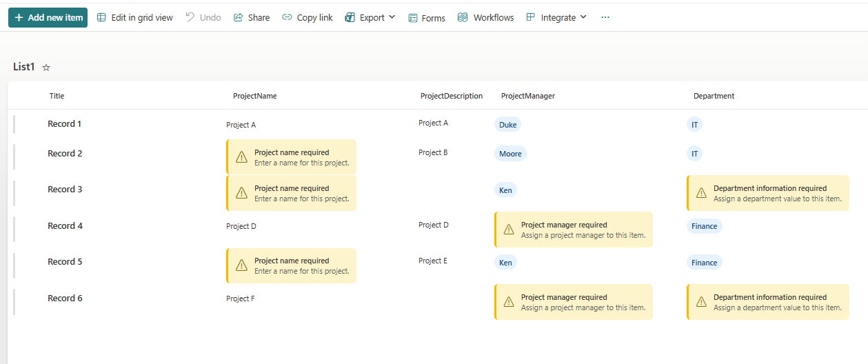Click Record 4 project manager required warning

(x=574, y=230)
